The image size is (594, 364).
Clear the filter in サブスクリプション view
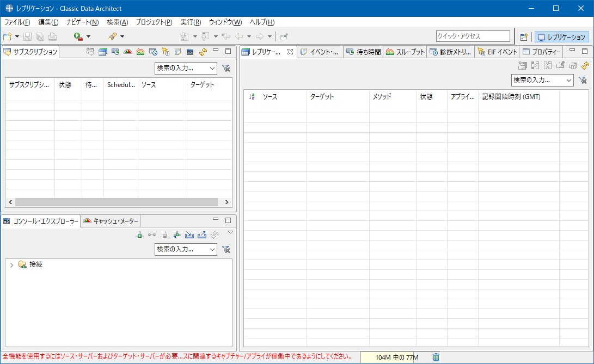click(x=226, y=69)
